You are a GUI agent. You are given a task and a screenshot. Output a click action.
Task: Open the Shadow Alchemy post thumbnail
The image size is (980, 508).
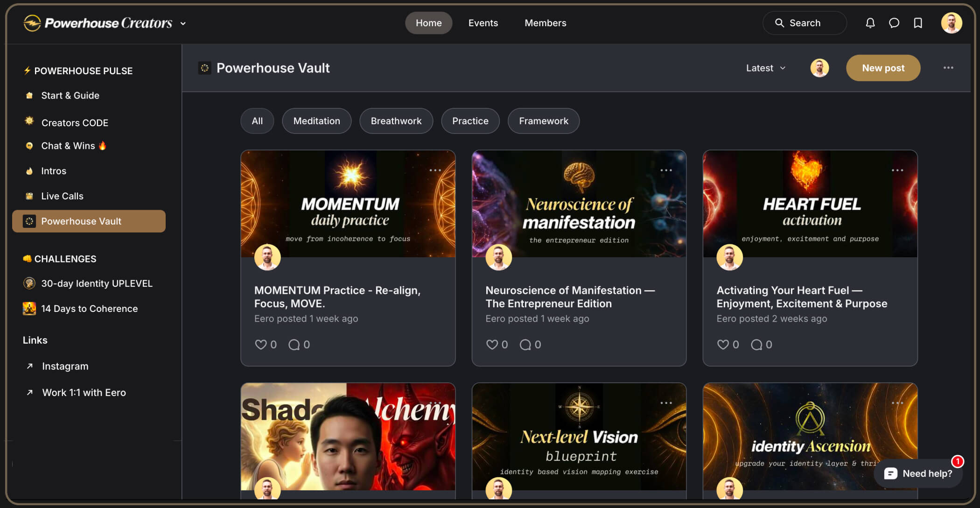[x=348, y=437]
